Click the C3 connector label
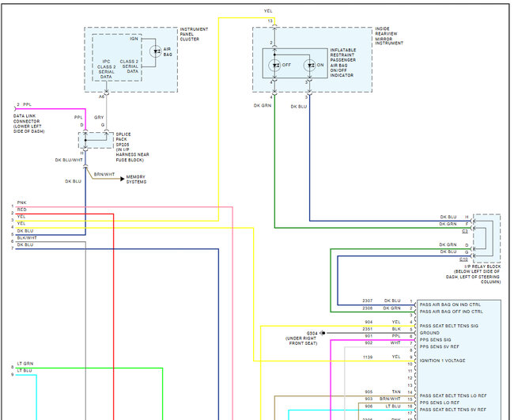This screenshot has height=420, width=514. (x=465, y=231)
